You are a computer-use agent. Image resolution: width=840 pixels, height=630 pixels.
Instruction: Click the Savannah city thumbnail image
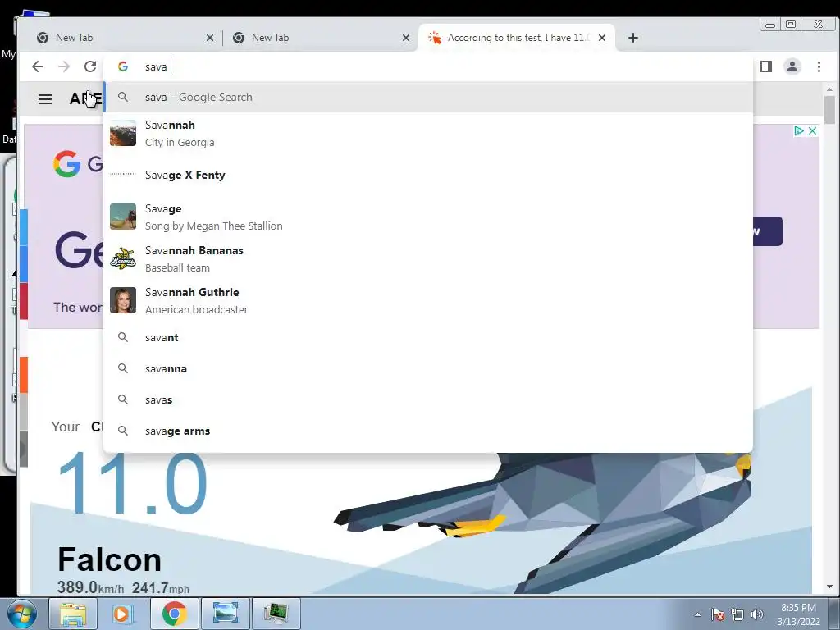pos(123,133)
